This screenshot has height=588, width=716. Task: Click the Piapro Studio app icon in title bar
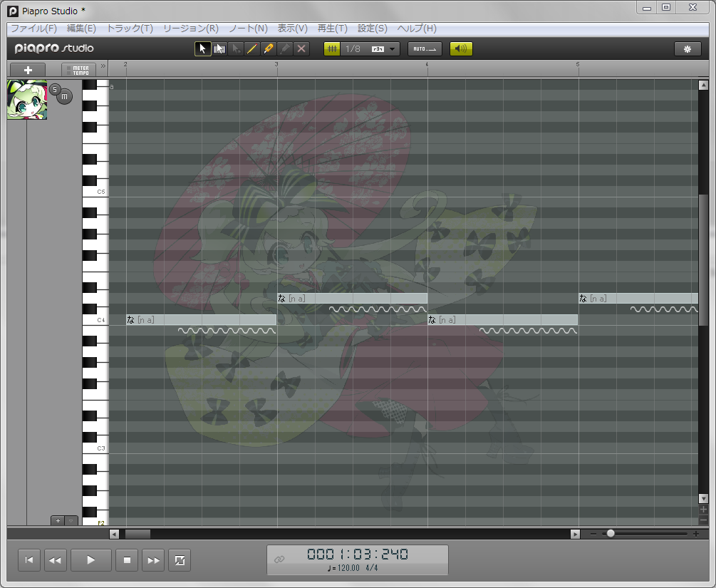point(13,11)
